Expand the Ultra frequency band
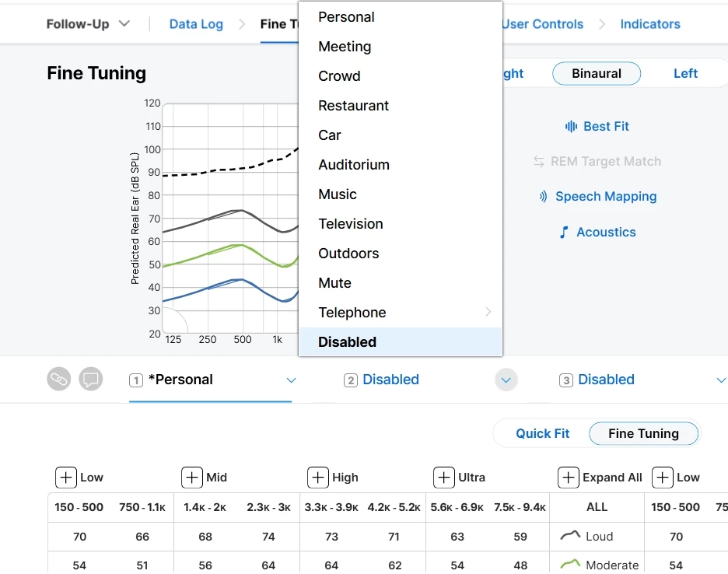Screen dimensions: 728x574 (443, 477)
